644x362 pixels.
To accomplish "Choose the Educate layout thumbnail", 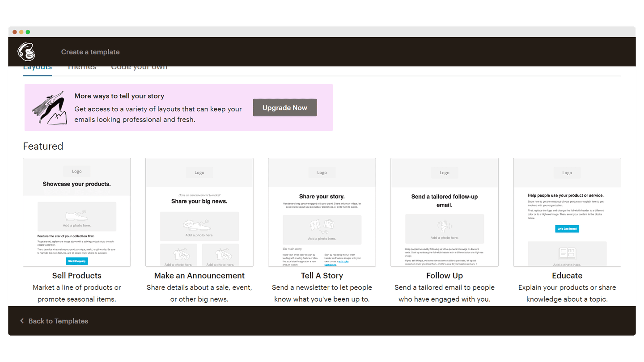I will pos(567,212).
